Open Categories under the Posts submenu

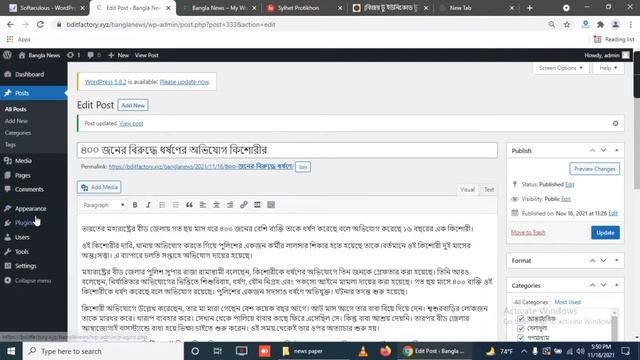click(x=18, y=133)
